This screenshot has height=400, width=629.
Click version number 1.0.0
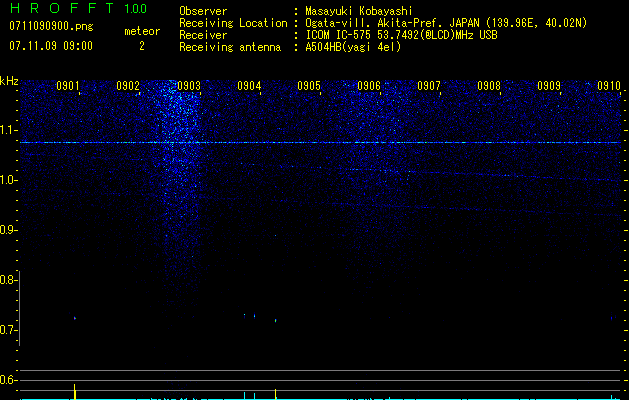pos(136,9)
